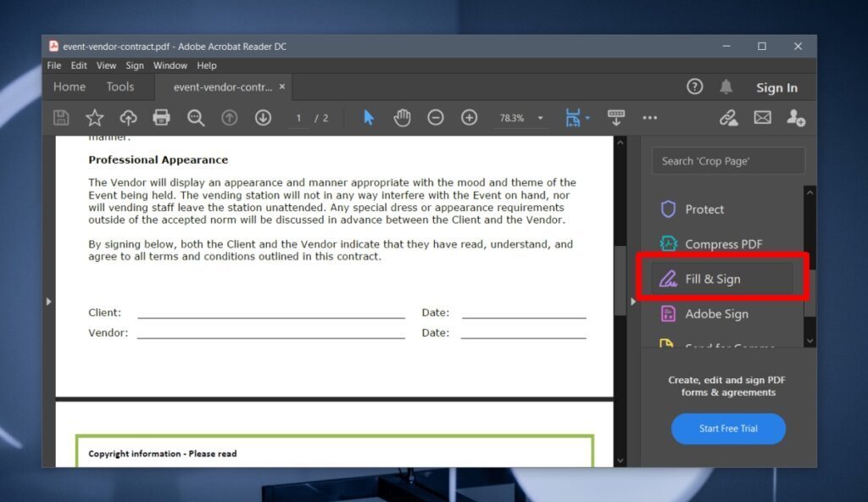Click Sign In at top right
The image size is (868, 502).
tap(776, 86)
